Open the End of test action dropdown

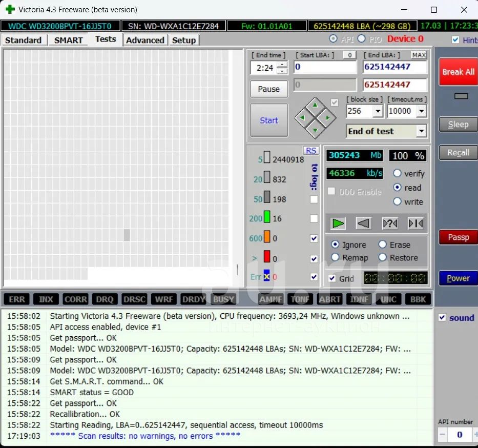click(421, 131)
